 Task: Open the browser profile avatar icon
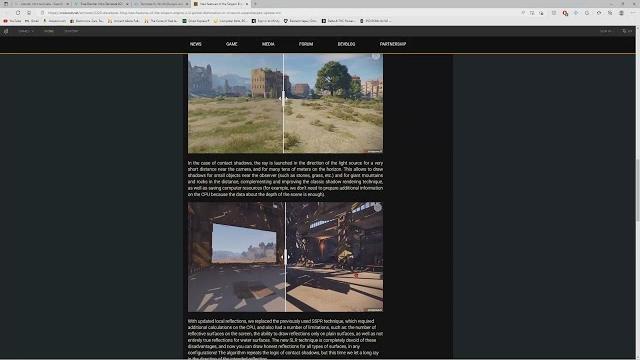(621, 13)
